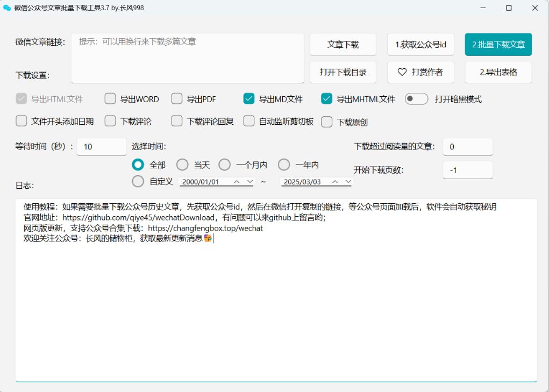
Task: Check the 下载评论 option
Action: pyautogui.click(x=110, y=122)
